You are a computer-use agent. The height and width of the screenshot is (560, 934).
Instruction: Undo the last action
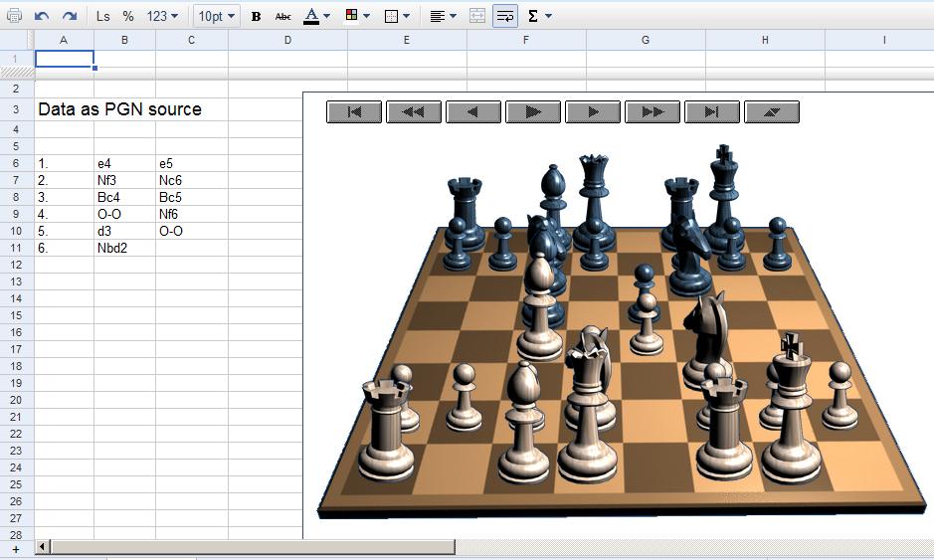coord(42,16)
